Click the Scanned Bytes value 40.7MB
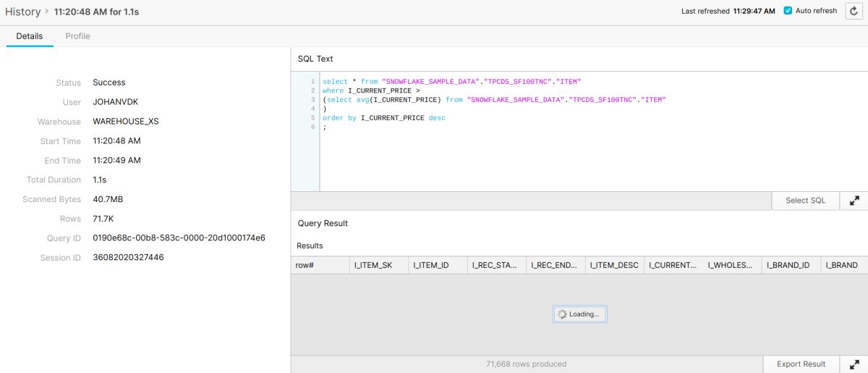Viewport: 868px width, 373px height. [x=109, y=199]
